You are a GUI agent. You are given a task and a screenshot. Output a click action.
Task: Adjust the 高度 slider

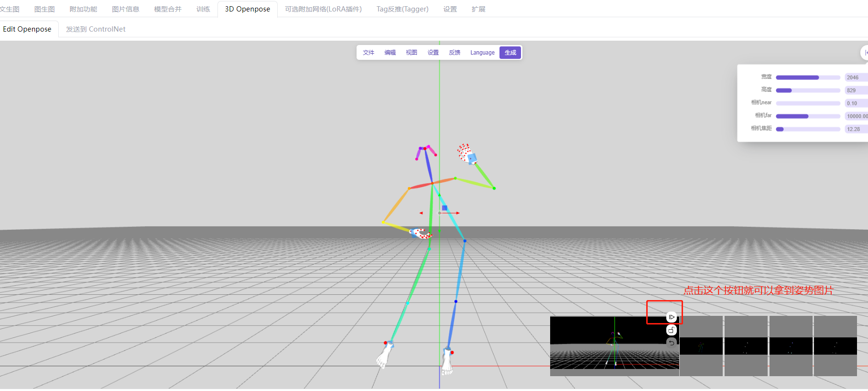point(808,90)
